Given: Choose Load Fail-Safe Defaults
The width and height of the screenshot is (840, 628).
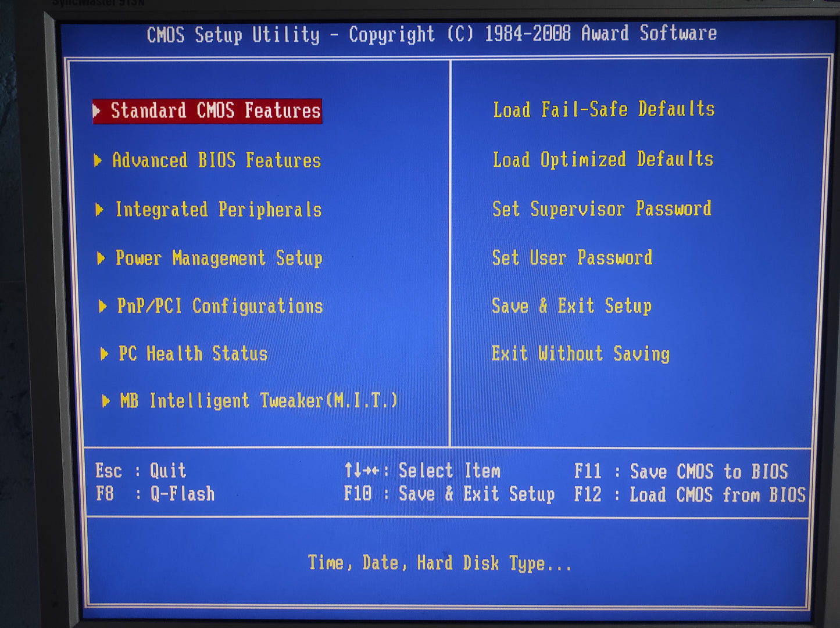Looking at the screenshot, I should click(x=604, y=109).
